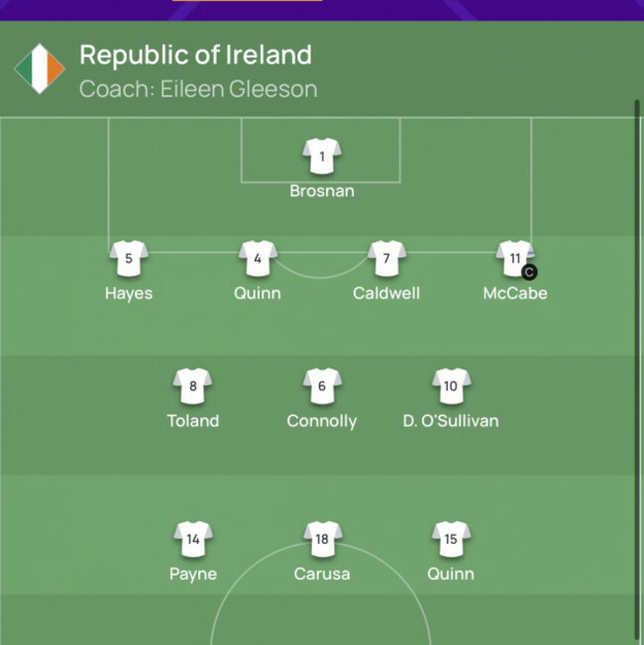Click coach Eileen Gleeson's name
The width and height of the screenshot is (644, 645).
(x=239, y=89)
